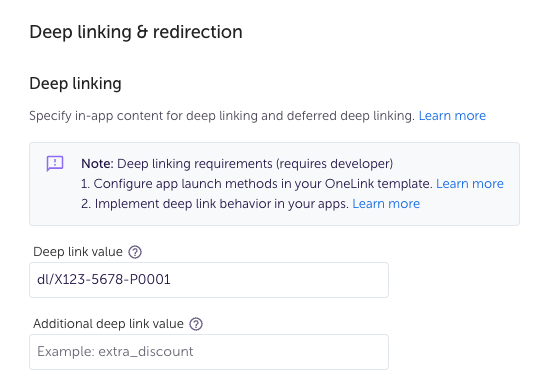Follow Learn more about implementing deep link behavior
The width and height of the screenshot is (542, 379).
pos(386,204)
